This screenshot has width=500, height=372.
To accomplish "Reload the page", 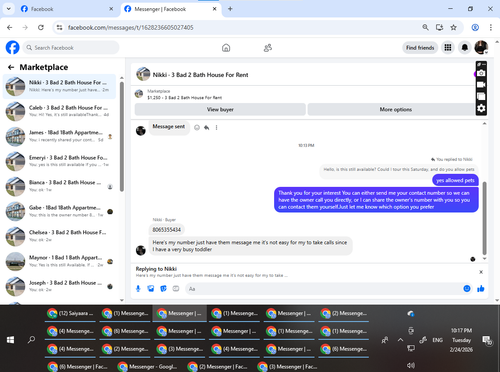I will (41, 27).
